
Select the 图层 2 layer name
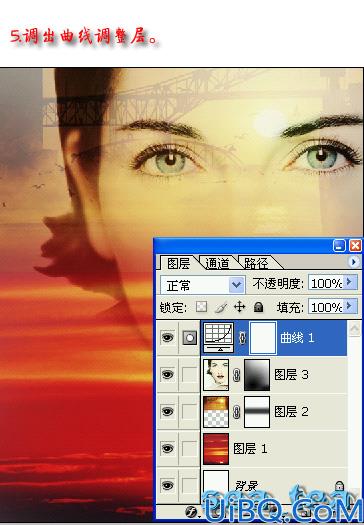(x=291, y=411)
